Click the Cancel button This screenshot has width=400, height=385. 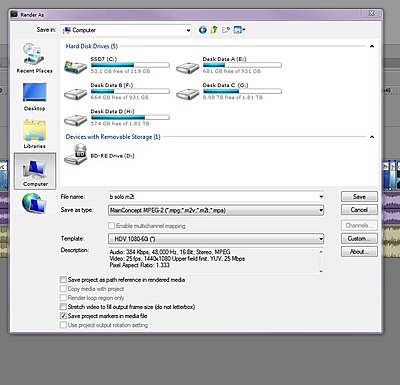coord(359,210)
